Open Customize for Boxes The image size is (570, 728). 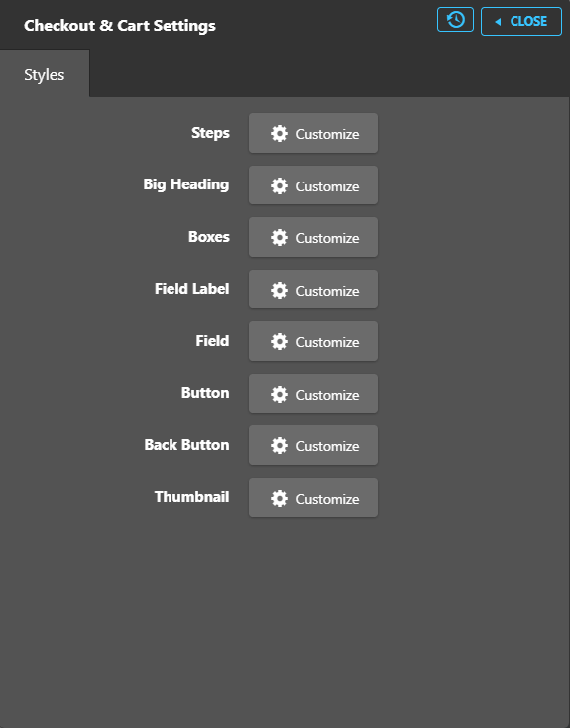point(313,237)
